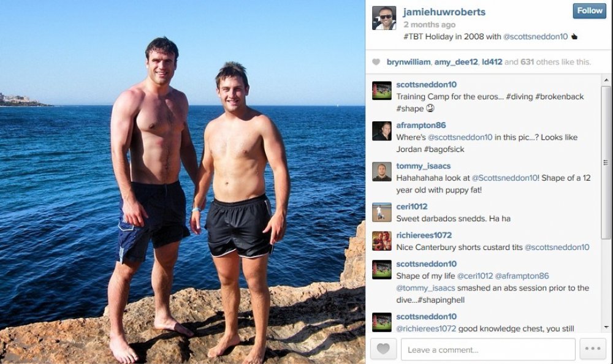The width and height of the screenshot is (613, 364).
Task: Click the small heart icon beside likes list
Action: [376, 62]
